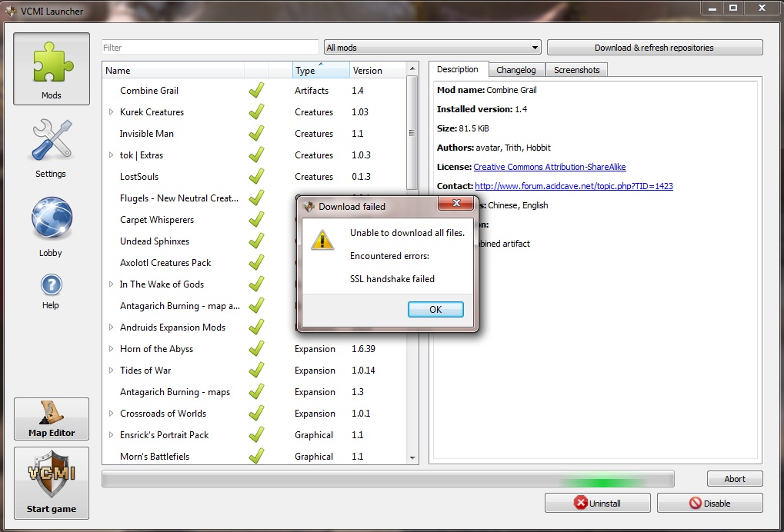Select the Combine Grail mod row
Screen dimensions: 784x532
click(x=254, y=91)
